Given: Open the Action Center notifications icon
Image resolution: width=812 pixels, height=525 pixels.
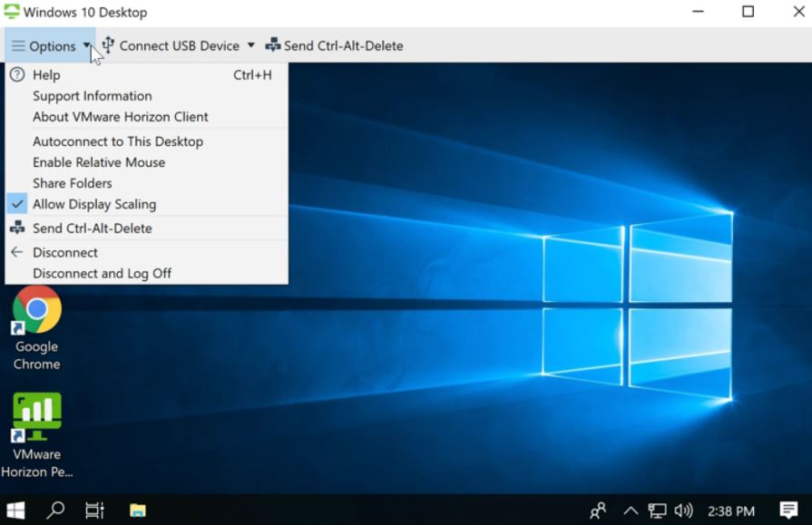Looking at the screenshot, I should [x=788, y=510].
